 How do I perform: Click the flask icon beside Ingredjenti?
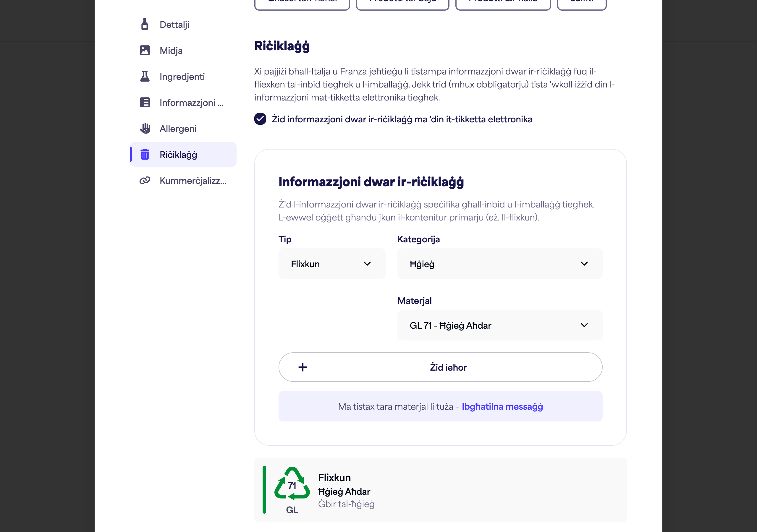tap(144, 76)
